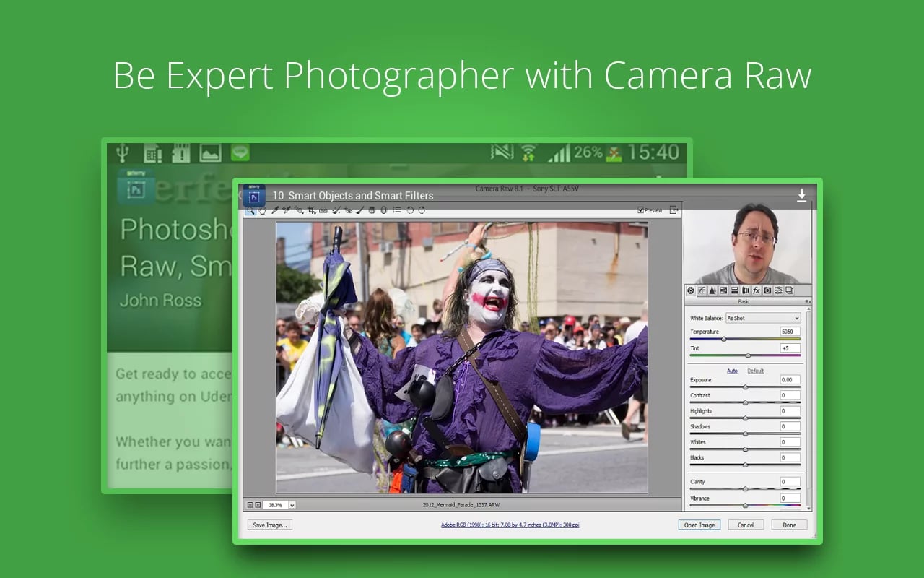The image size is (924, 578).
Task: Open Camera Raw preferences list icon
Action: [x=397, y=210]
